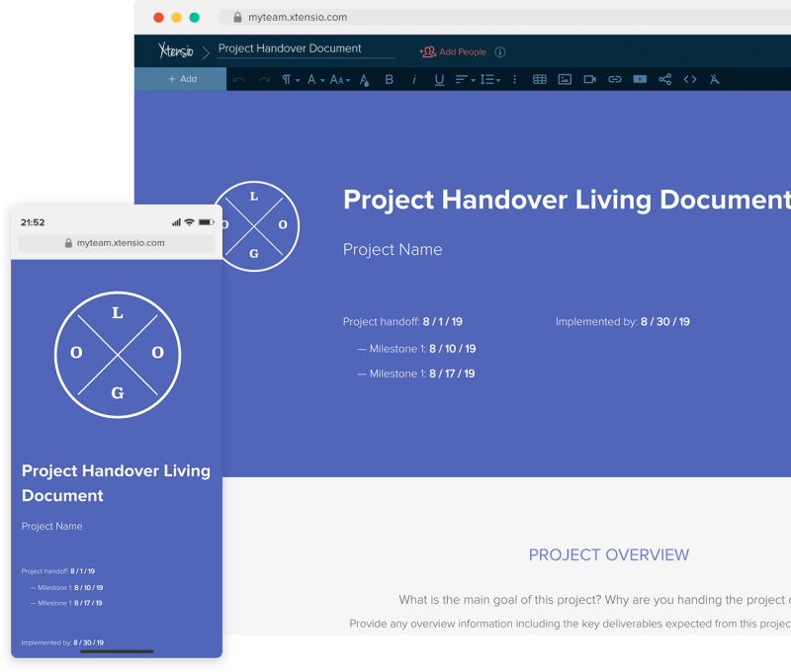The width and height of the screenshot is (791, 672).
Task: Clear text formatting
Action: (715, 79)
